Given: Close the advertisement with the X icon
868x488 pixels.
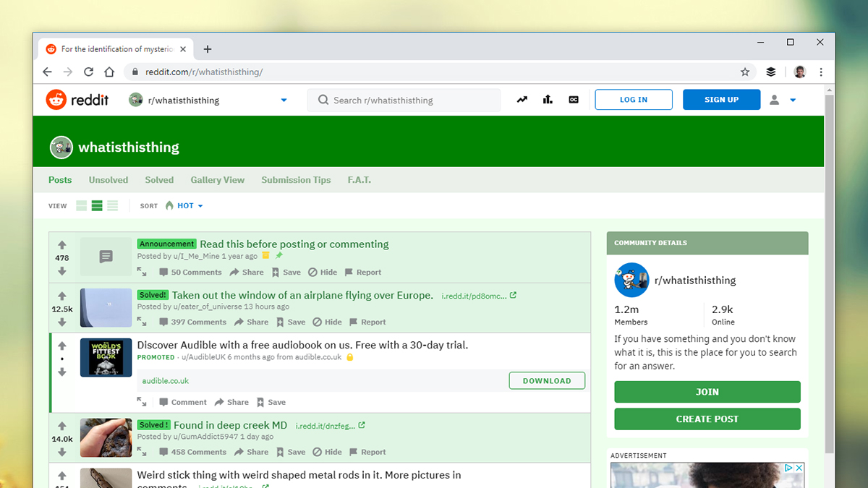Looking at the screenshot, I should point(799,468).
